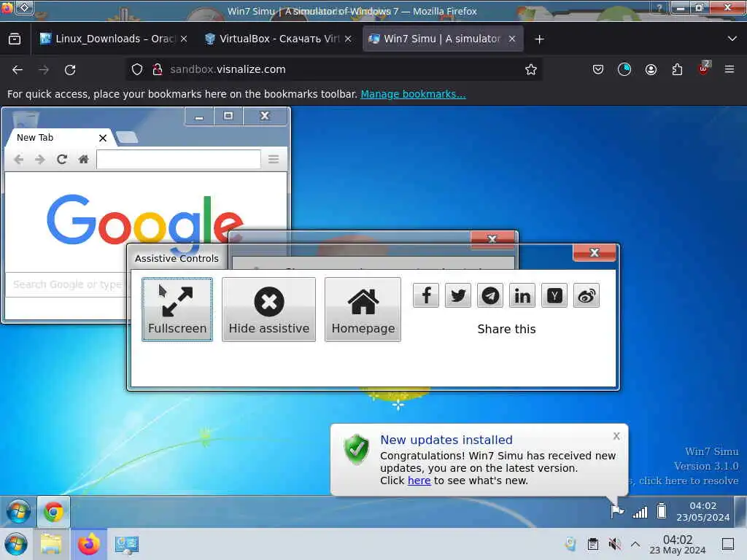The image size is (747, 560).
Task: Expand the Firefox list all tabs chevron
Action: [x=732, y=39]
